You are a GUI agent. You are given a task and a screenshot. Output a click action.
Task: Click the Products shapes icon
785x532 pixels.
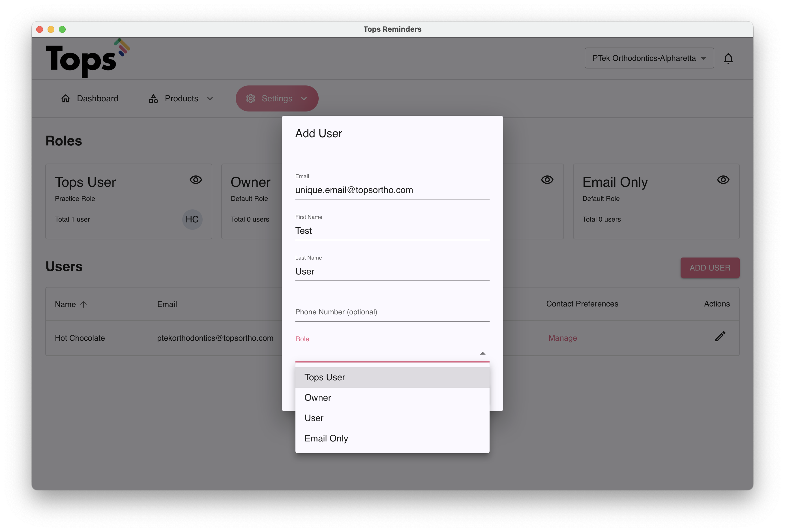[153, 98]
